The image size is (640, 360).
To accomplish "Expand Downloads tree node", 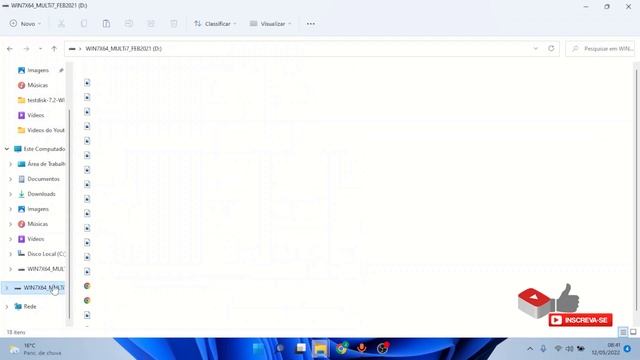I will click(x=11, y=194).
